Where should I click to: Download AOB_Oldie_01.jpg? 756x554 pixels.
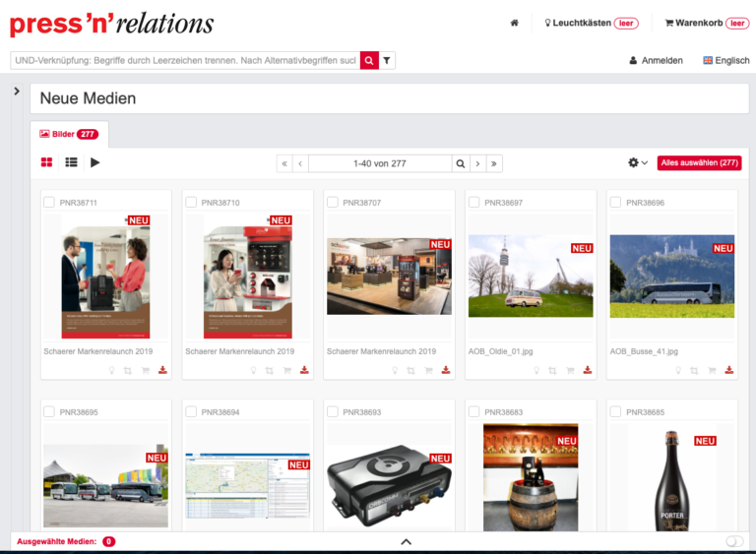tap(588, 370)
